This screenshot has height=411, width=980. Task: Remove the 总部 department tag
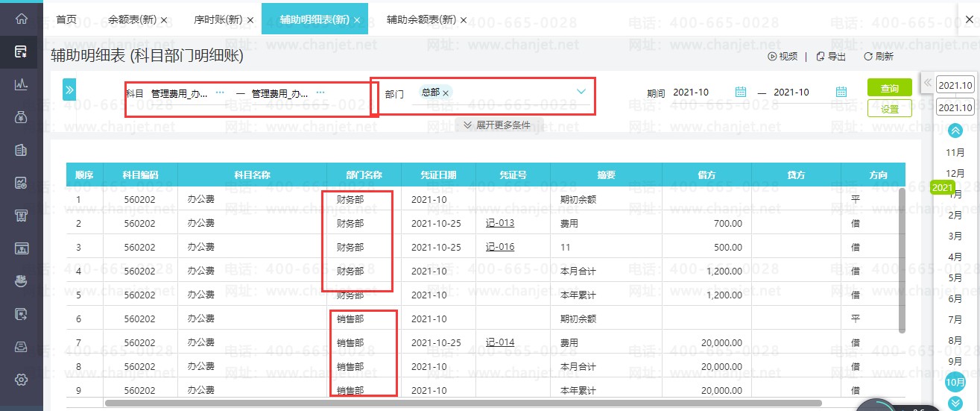click(x=446, y=93)
